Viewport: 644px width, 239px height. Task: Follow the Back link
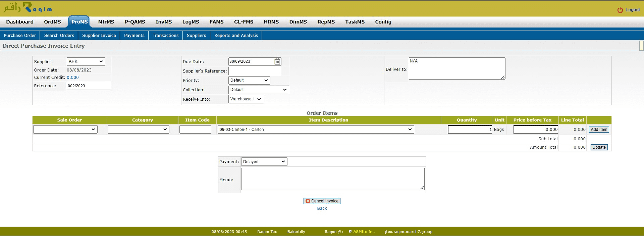click(x=322, y=208)
